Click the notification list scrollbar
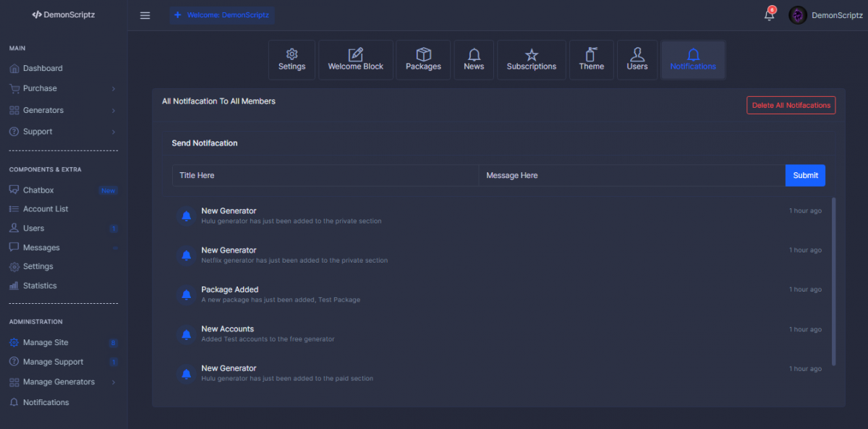Viewport: 868px width, 429px height. (834, 281)
